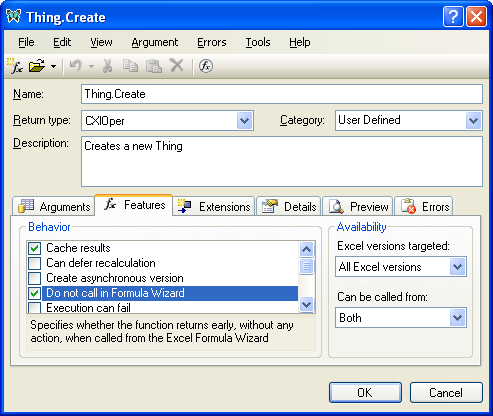The height and width of the screenshot is (416, 493).
Task: Click the open folder toolbar icon
Action: pyautogui.click(x=37, y=66)
